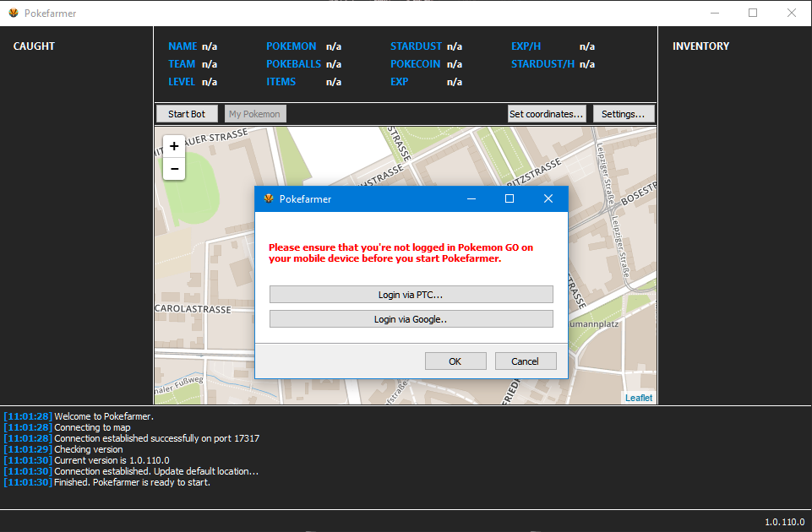812x532 pixels.
Task: Cancel the login dialog
Action: click(x=526, y=361)
